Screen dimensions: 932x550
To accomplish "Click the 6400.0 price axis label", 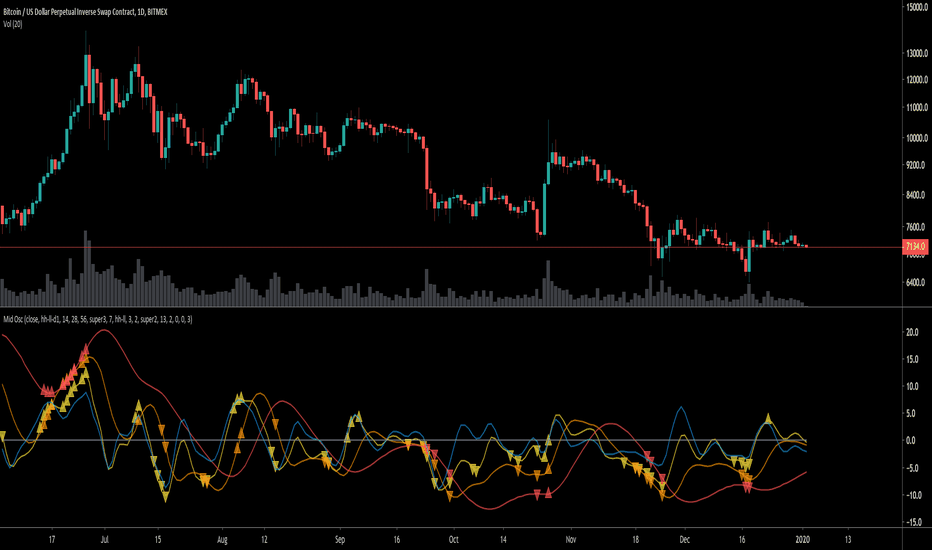I will click(x=917, y=282).
